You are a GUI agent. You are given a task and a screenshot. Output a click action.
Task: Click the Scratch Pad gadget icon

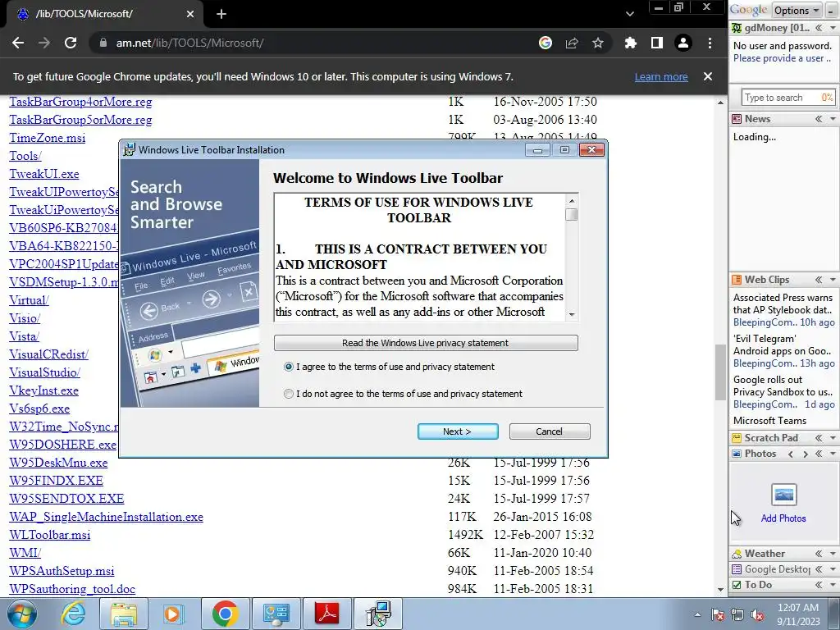coord(737,438)
